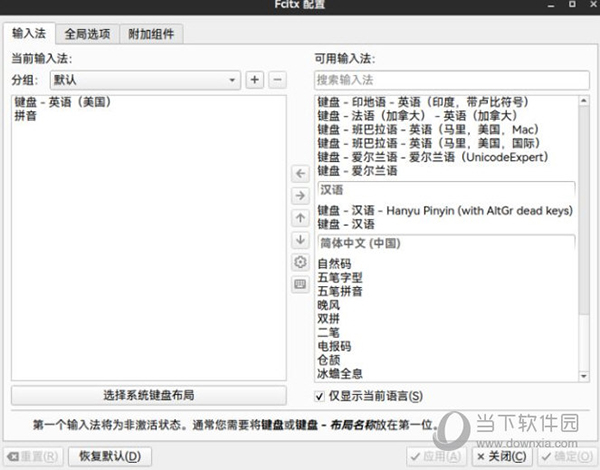600x470 pixels.
Task: Minimize the Fcitx 配置 window
Action: tap(551, 5)
